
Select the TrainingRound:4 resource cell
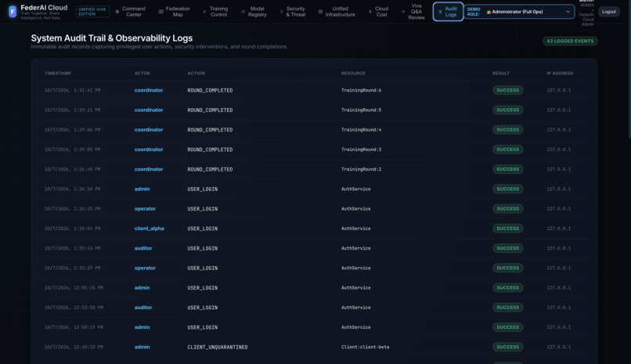(x=361, y=129)
